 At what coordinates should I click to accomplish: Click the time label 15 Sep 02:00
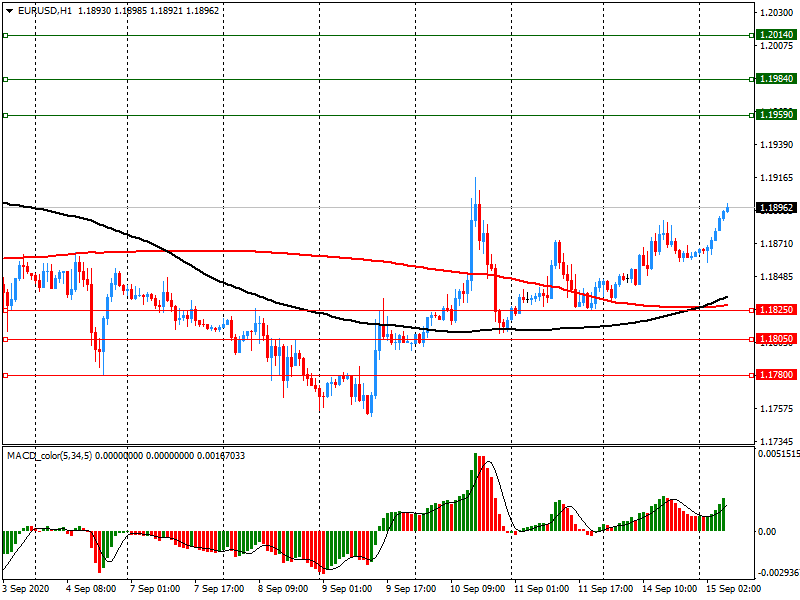point(733,589)
